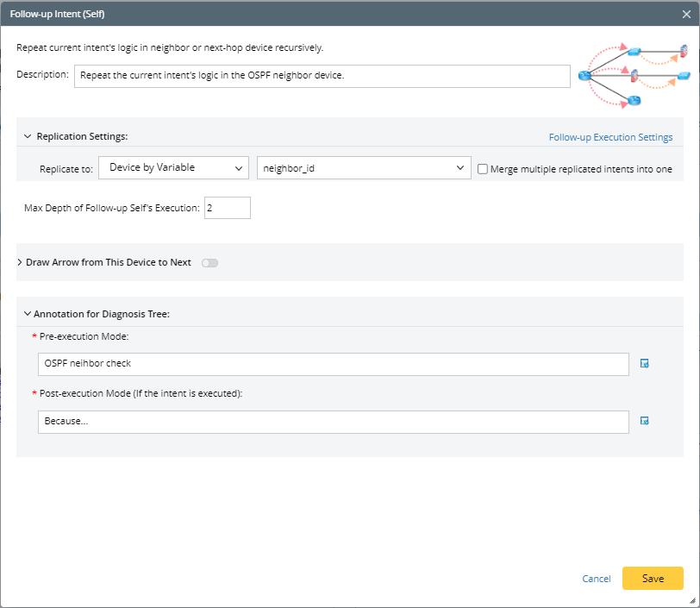Click the Cancel link
The height and width of the screenshot is (608, 700).
[597, 579]
